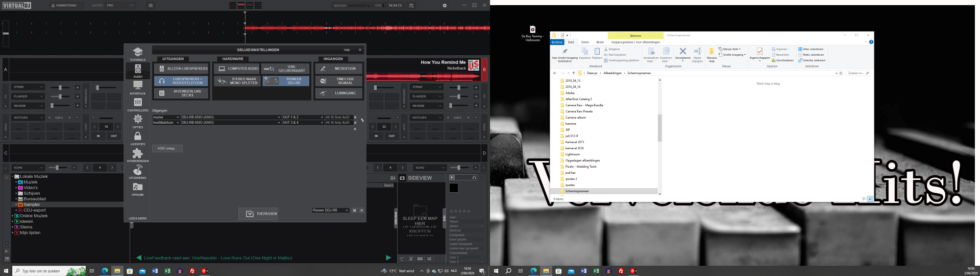Open the OUT 1 & 2 channel dropdown

click(303, 117)
